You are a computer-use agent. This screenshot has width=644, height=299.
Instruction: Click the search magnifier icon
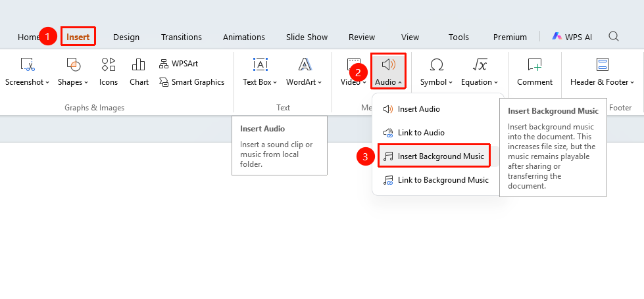(614, 37)
